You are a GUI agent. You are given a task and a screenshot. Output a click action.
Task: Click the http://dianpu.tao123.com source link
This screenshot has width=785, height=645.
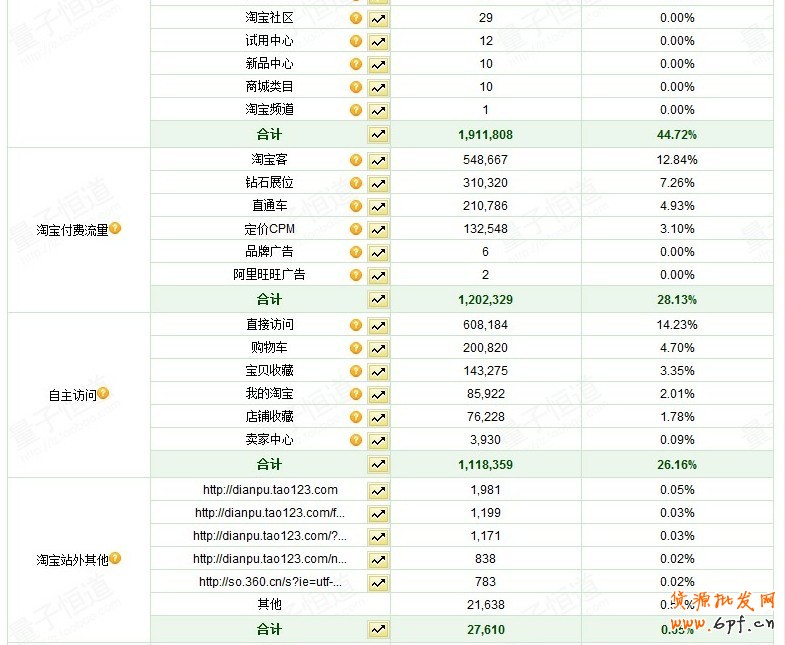coord(270,490)
